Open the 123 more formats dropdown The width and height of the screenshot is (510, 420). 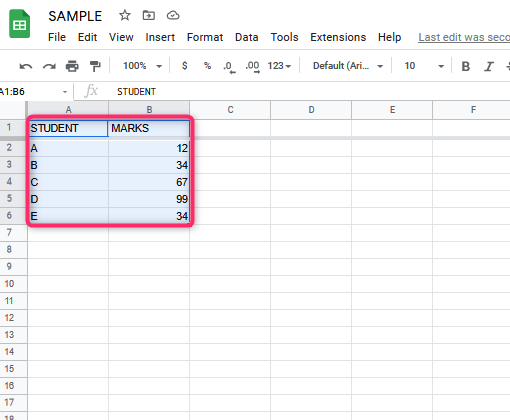pos(279,66)
